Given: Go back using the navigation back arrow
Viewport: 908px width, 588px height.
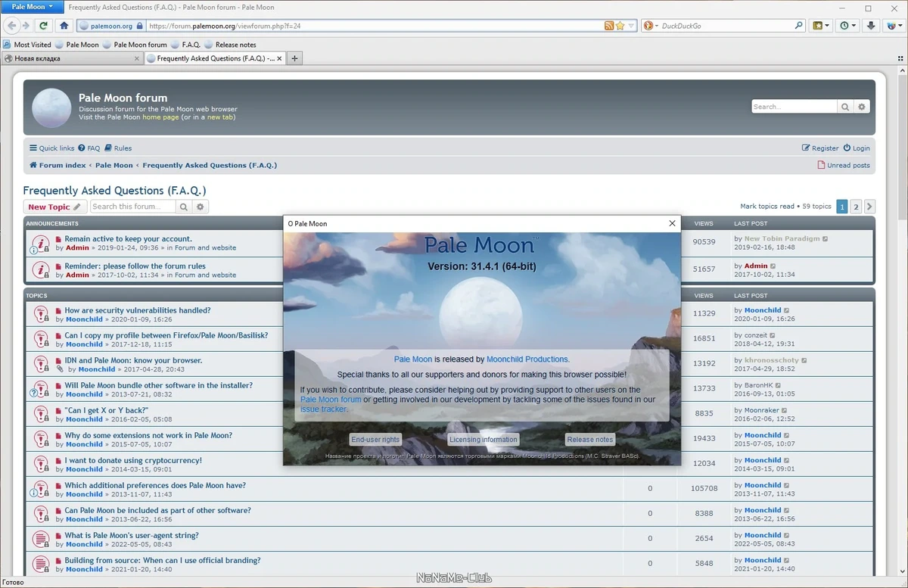Looking at the screenshot, I should 12,26.
